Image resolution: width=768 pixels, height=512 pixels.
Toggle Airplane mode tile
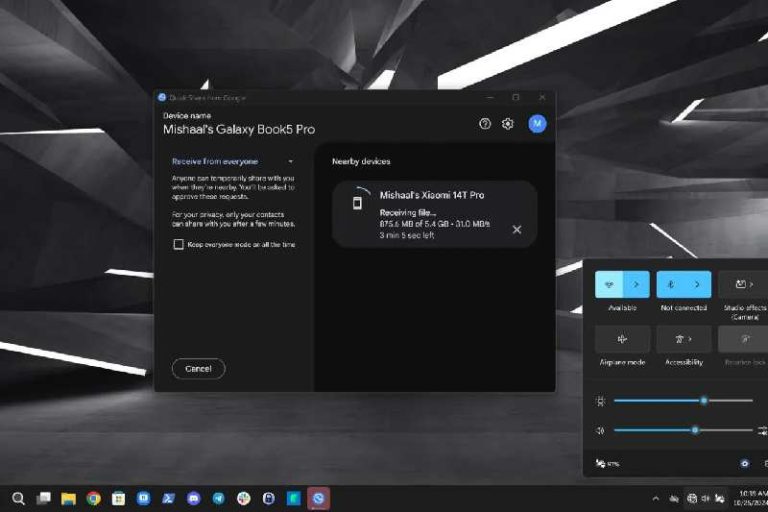click(622, 339)
